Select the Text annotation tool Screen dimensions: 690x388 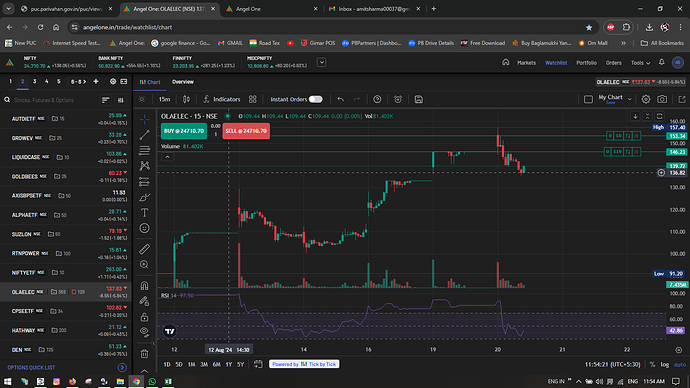click(144, 212)
